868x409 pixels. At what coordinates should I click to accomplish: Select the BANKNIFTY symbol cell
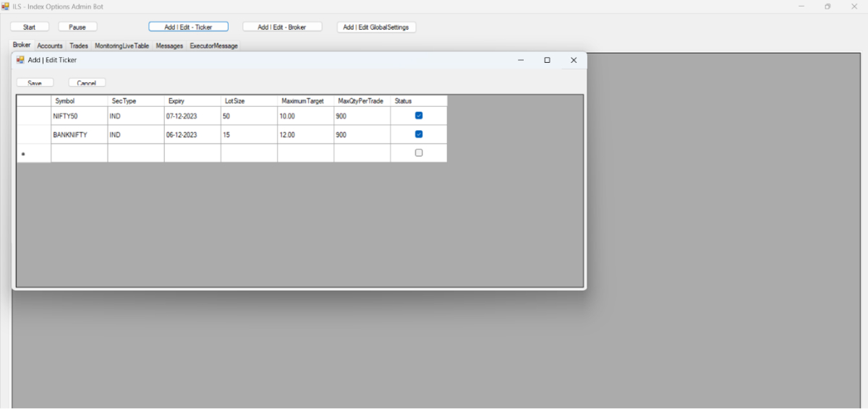[80, 134]
